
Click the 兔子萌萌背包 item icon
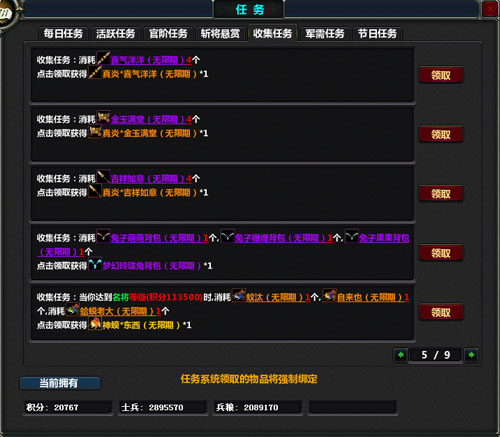click(x=103, y=236)
